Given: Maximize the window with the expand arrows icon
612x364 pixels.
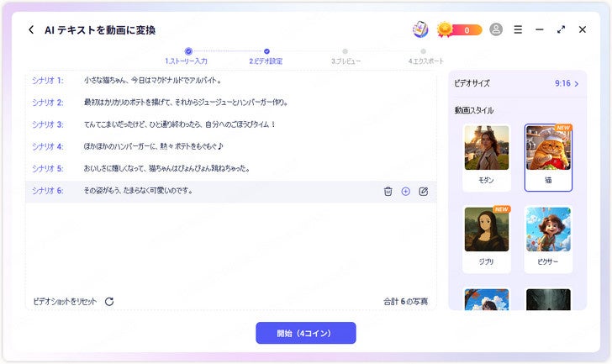Looking at the screenshot, I should [561, 29].
